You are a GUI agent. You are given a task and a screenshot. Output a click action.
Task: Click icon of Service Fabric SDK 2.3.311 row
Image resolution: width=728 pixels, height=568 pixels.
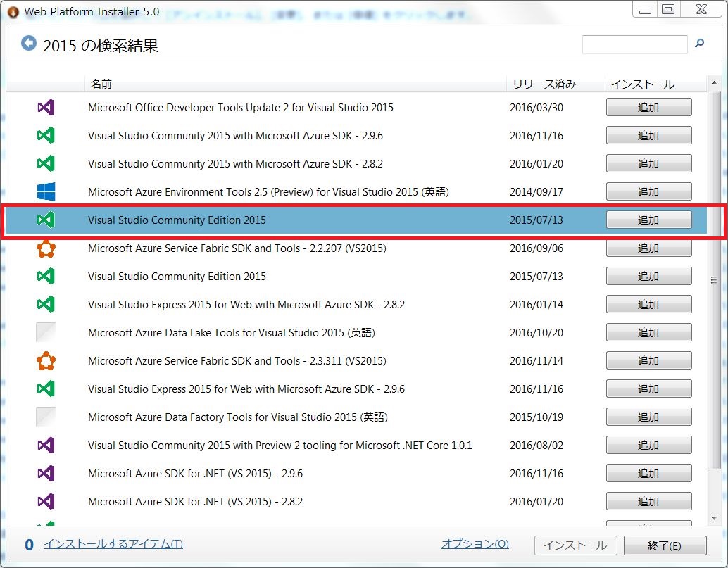click(46, 361)
